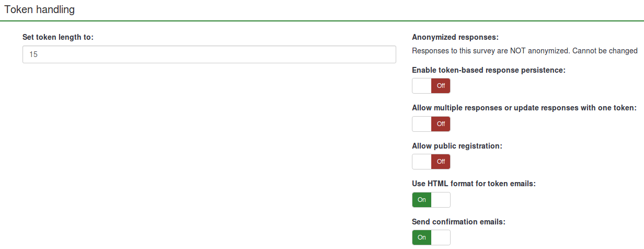
Task: Disable HTML format for token emails
Action: tap(431, 200)
